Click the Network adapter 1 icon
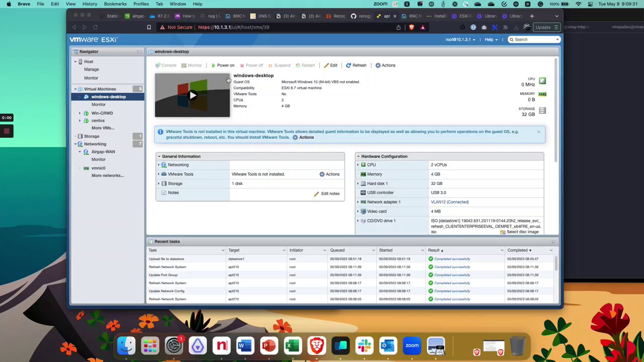This screenshot has height=362, width=644. click(x=363, y=202)
